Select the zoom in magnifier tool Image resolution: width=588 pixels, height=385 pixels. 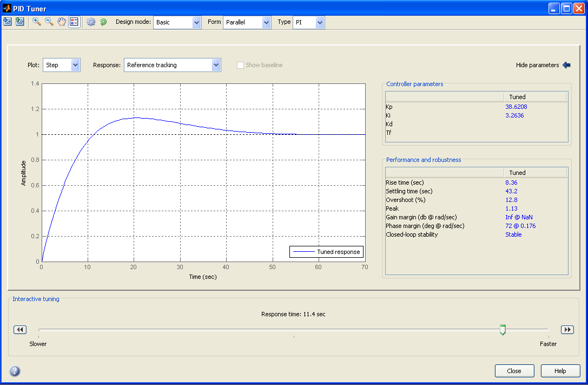(36, 22)
